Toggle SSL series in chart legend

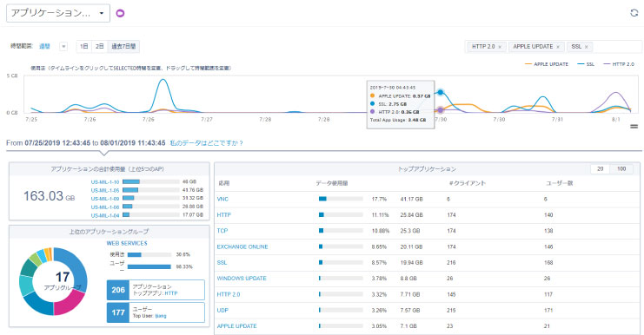click(x=586, y=64)
